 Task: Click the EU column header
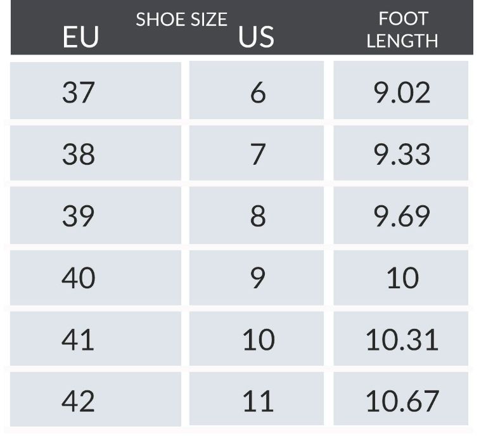80,37
